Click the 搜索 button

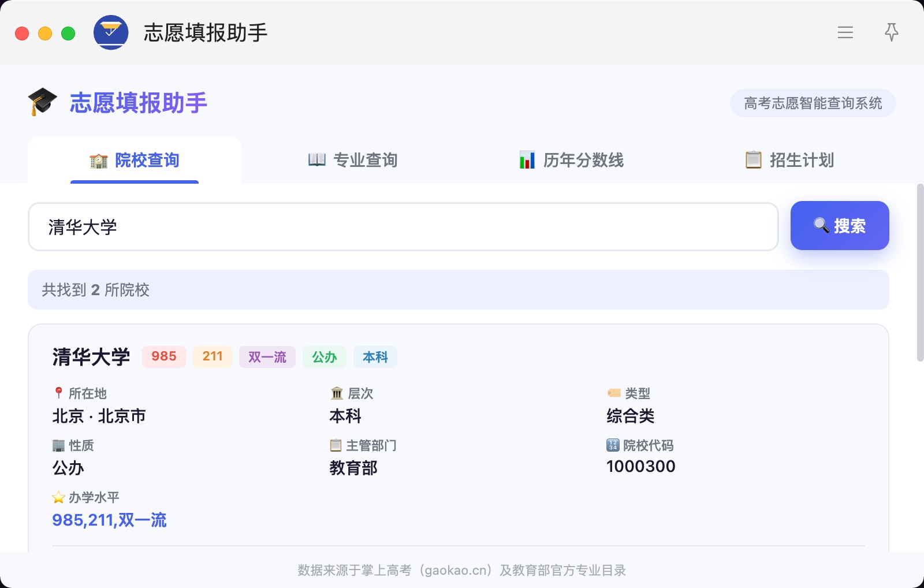[840, 225]
